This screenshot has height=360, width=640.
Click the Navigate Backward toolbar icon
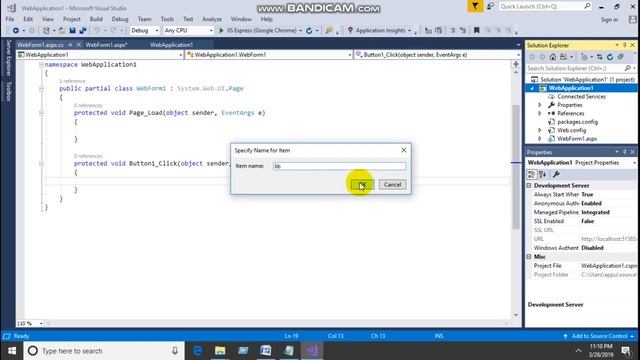[16, 31]
